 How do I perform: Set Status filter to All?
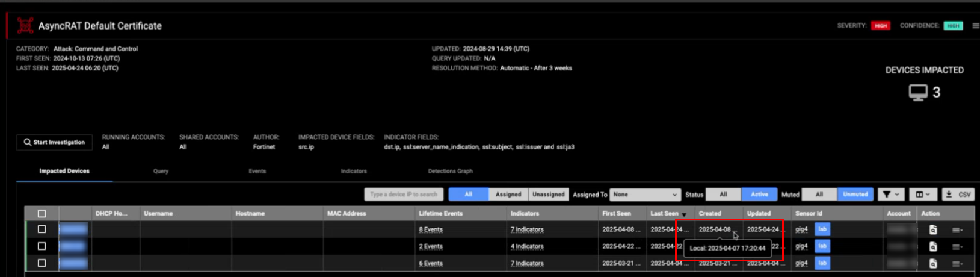coord(723,195)
